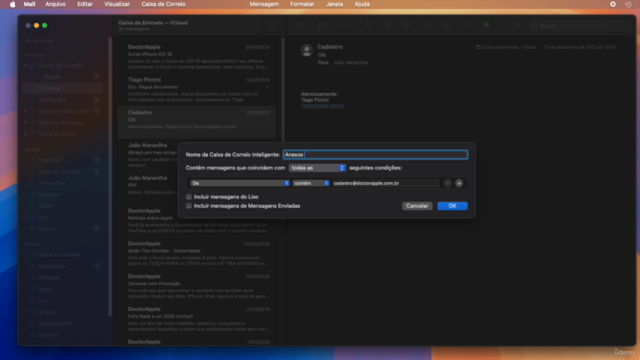Select Sinalizadas in sidebar
Image resolution: width=640 pixels, height=360 pixels.
point(62,100)
